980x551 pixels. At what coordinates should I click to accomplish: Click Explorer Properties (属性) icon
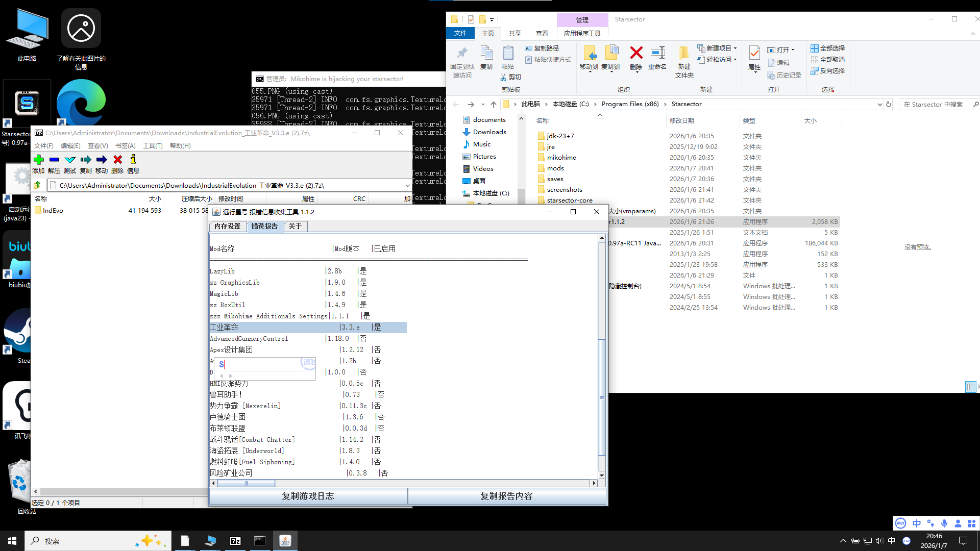point(754,53)
